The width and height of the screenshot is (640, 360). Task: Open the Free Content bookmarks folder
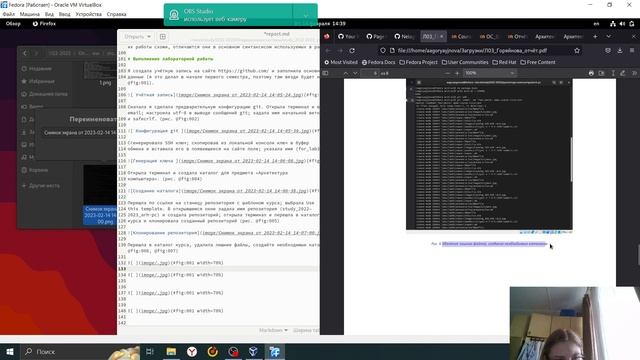538,62
